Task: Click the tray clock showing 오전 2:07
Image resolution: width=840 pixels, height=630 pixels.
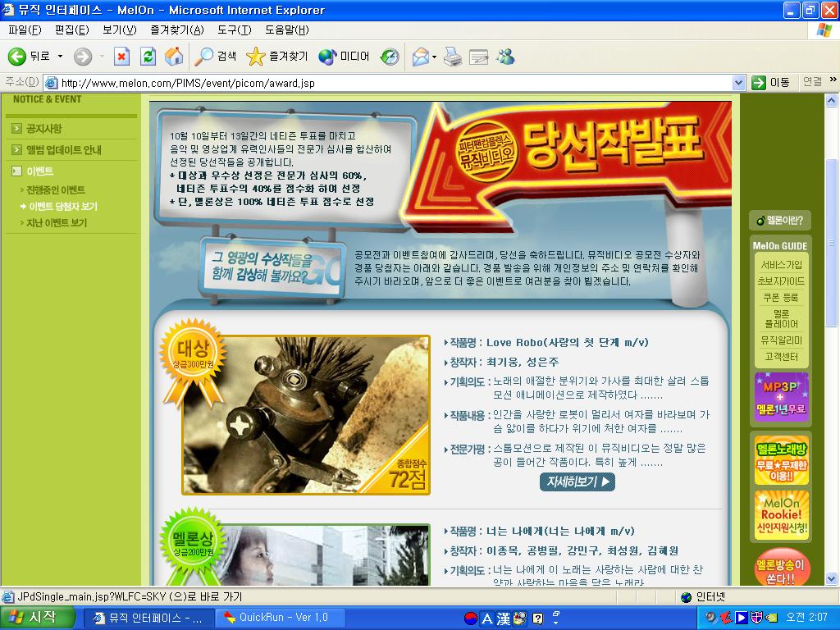Action: (806, 618)
